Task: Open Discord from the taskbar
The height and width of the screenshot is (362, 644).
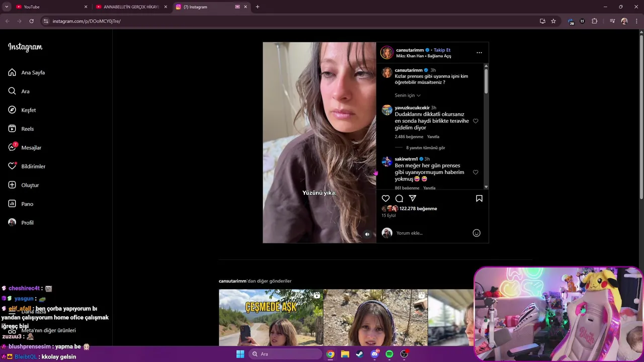Action: tap(374, 354)
